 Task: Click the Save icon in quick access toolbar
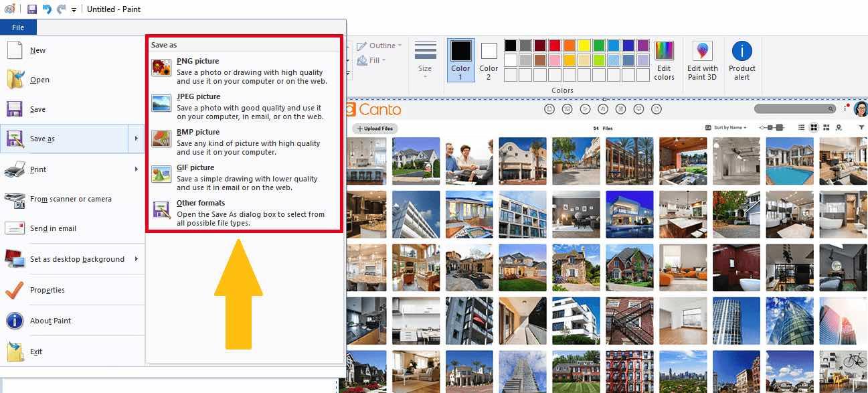pos(31,9)
